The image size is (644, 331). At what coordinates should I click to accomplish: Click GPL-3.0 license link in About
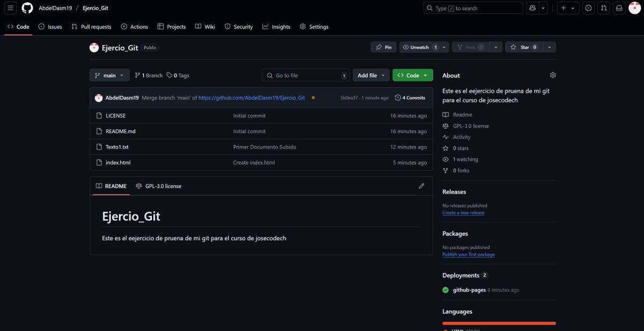coord(465,126)
